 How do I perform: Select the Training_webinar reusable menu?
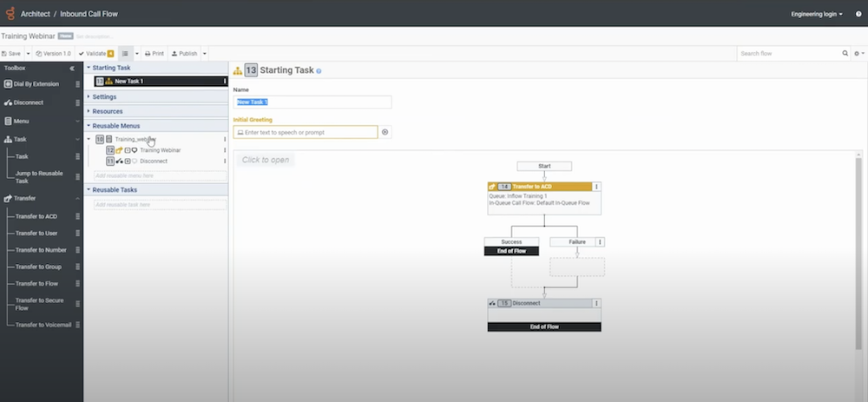click(135, 140)
